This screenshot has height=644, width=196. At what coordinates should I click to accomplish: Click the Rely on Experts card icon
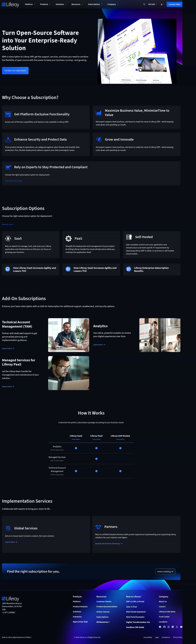tap(8, 167)
